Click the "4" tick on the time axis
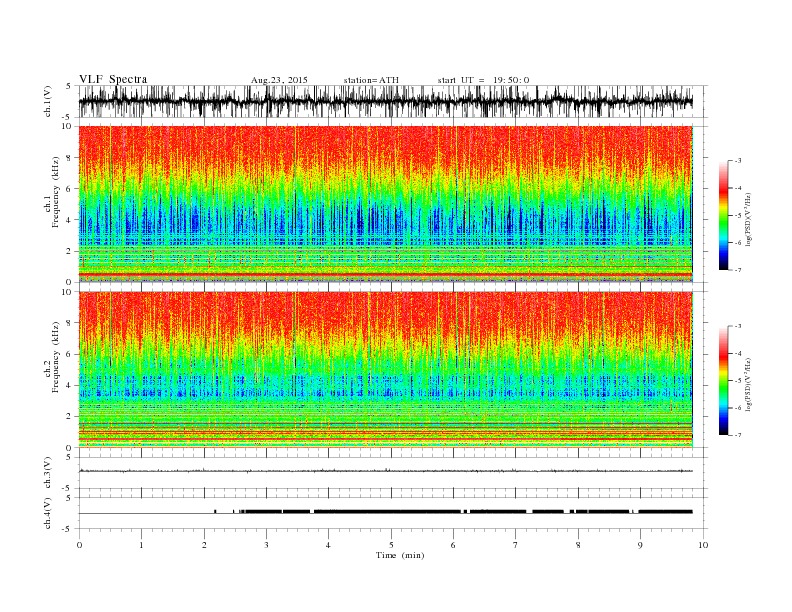Image resolution: width=792 pixels, height=612 pixels. [x=329, y=545]
